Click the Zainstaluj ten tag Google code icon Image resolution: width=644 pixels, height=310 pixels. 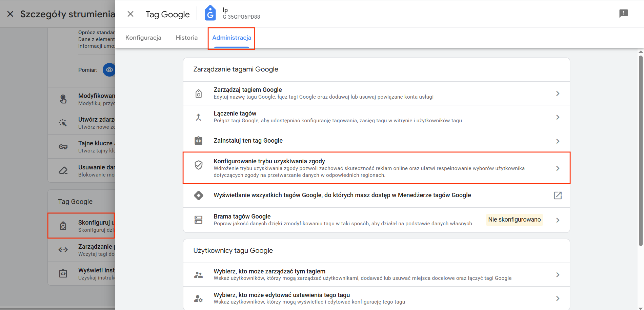coord(199,141)
